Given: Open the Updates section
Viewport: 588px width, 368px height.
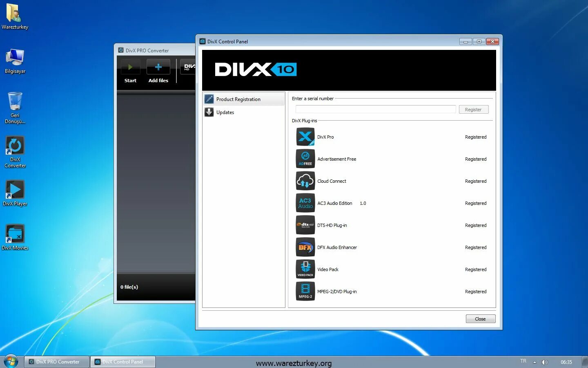Looking at the screenshot, I should [244, 112].
